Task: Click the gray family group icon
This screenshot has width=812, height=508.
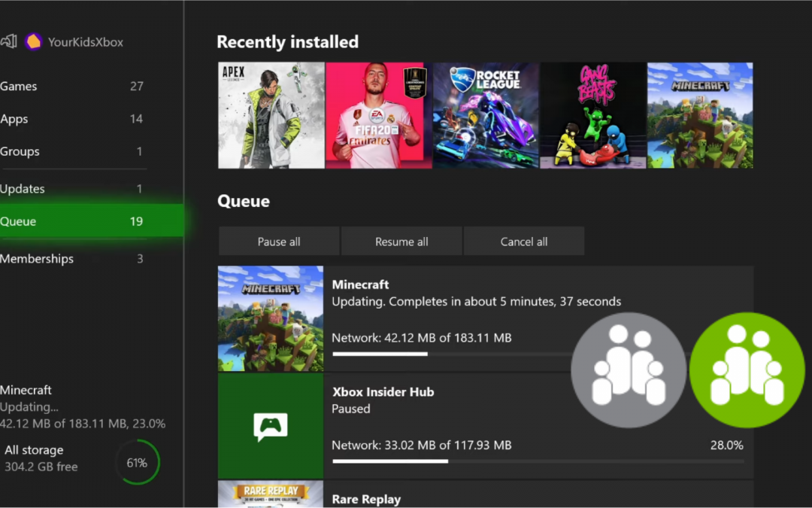Action: (629, 370)
